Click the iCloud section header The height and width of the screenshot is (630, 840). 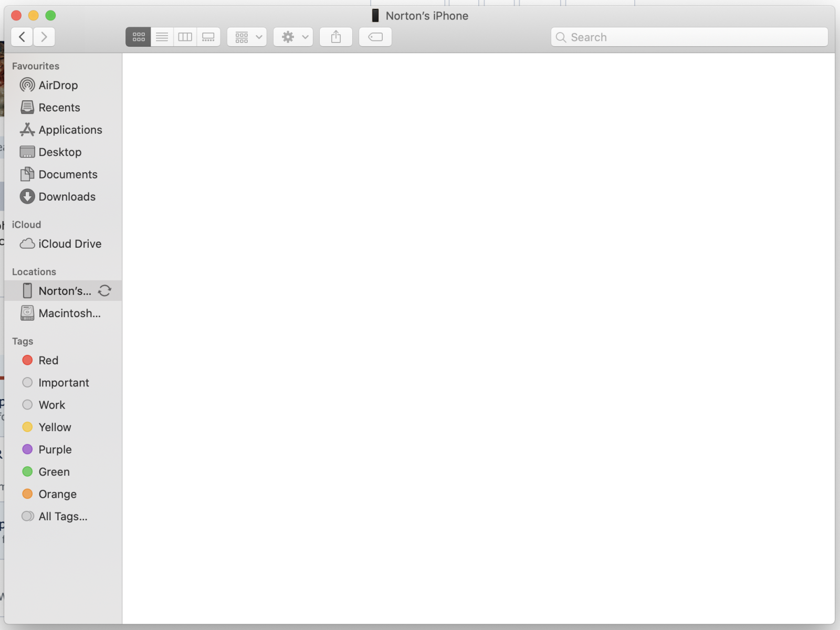(x=26, y=225)
